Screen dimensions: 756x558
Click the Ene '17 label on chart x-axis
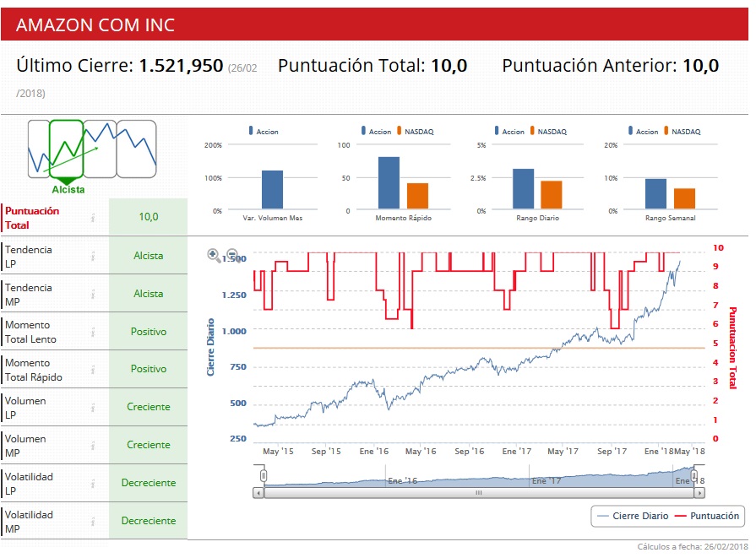point(516,451)
